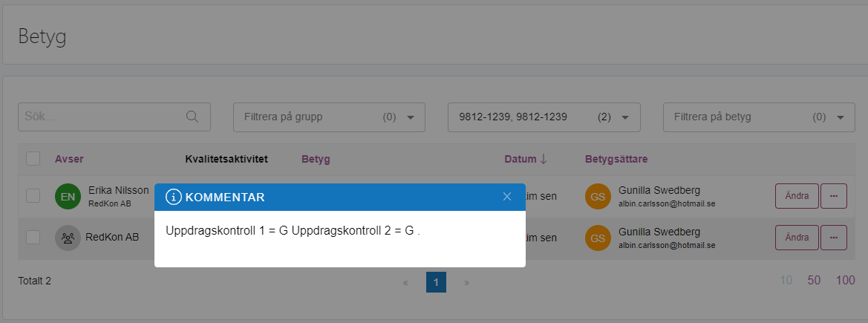Click the search magnifier icon

192,117
